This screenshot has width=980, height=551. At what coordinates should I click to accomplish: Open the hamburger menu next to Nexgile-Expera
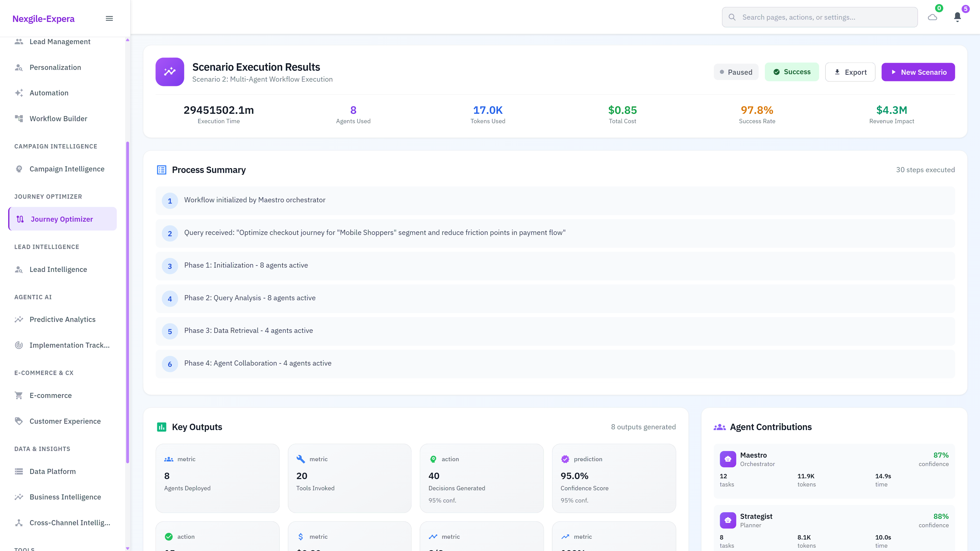click(109, 18)
